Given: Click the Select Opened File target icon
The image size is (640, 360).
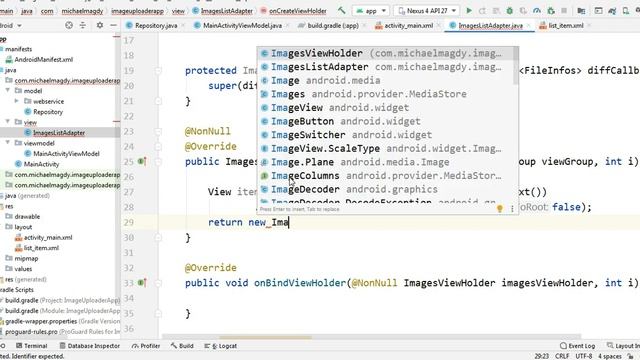Looking at the screenshot, I should [69, 25].
